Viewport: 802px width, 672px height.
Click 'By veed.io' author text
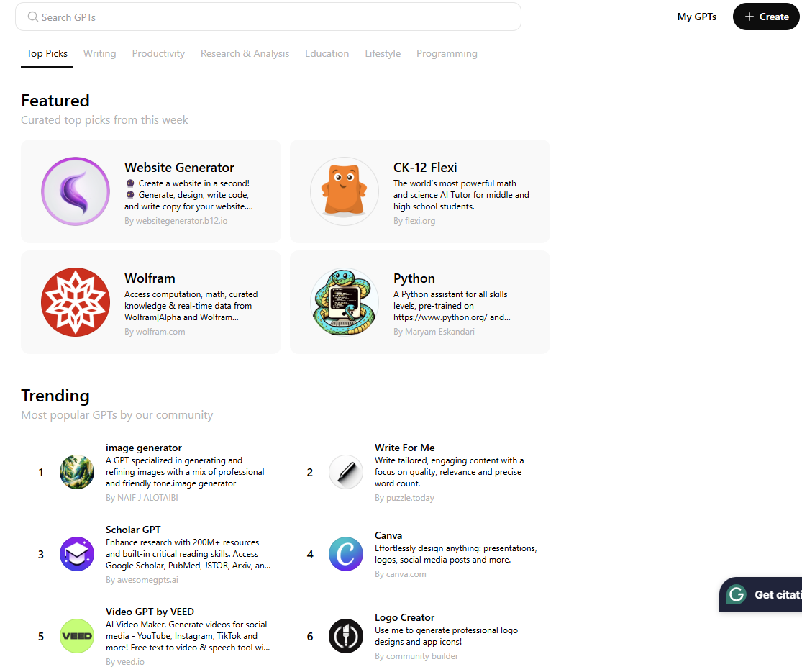pos(125,661)
